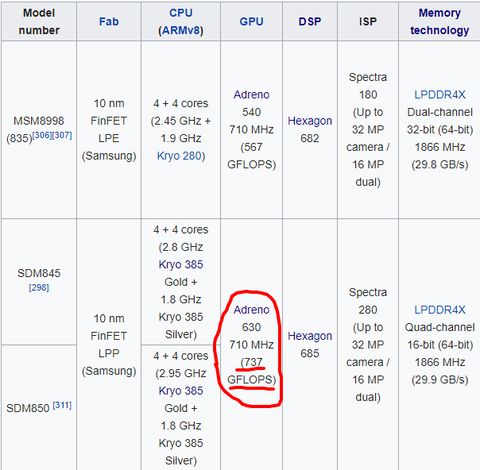Select the 567 GFLOPS value
Image resolution: width=480 pixels, height=470 pixels.
coord(251,156)
